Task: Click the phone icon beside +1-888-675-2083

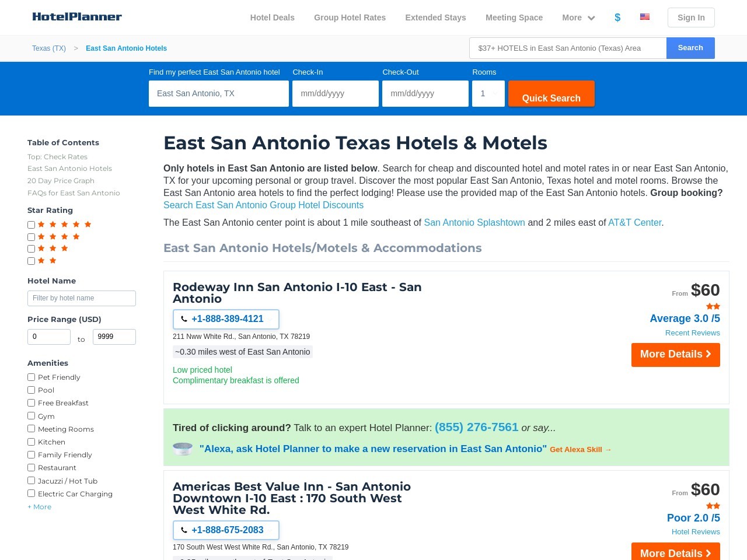Action: pyautogui.click(x=184, y=530)
